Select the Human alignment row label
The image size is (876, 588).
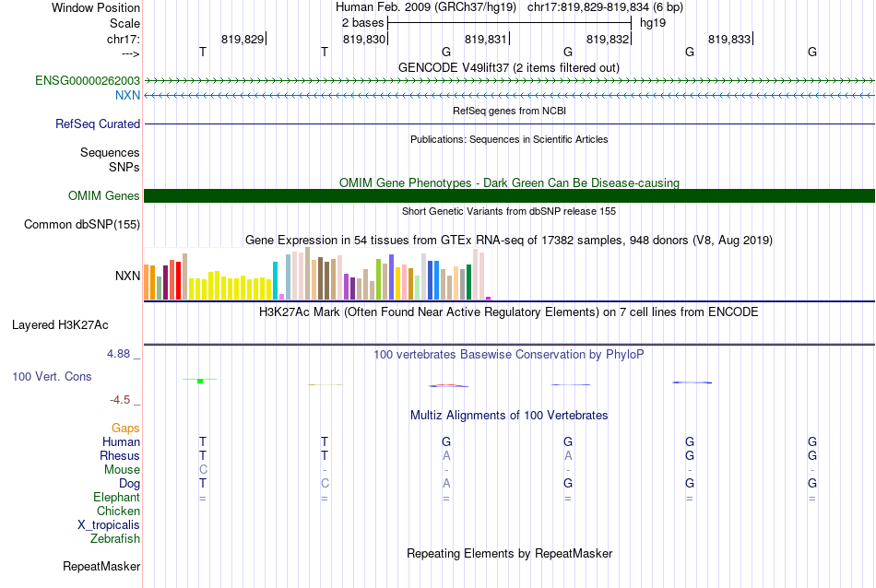pyautogui.click(x=121, y=441)
